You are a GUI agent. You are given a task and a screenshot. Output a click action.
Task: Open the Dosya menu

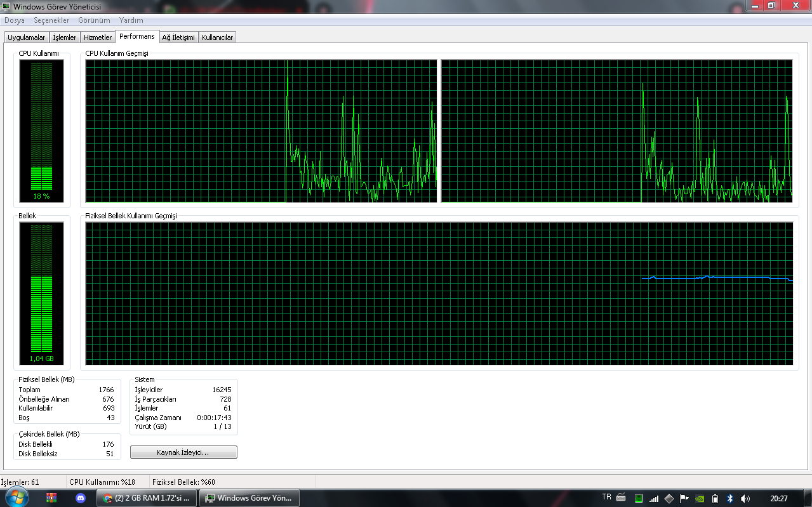pos(15,20)
